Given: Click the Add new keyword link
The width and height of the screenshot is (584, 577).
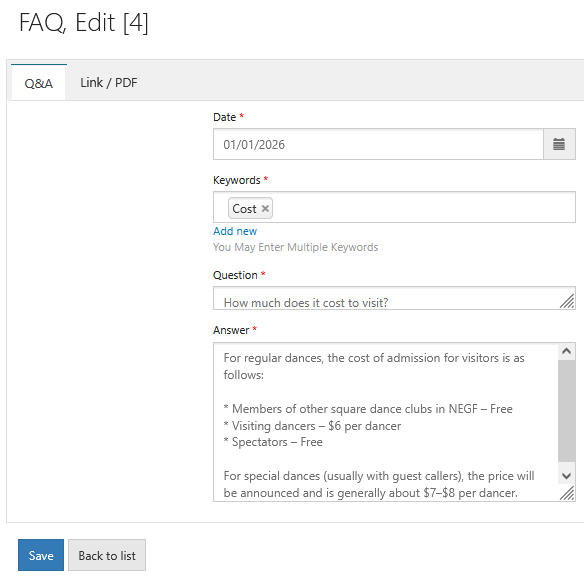Looking at the screenshot, I should (x=235, y=231).
